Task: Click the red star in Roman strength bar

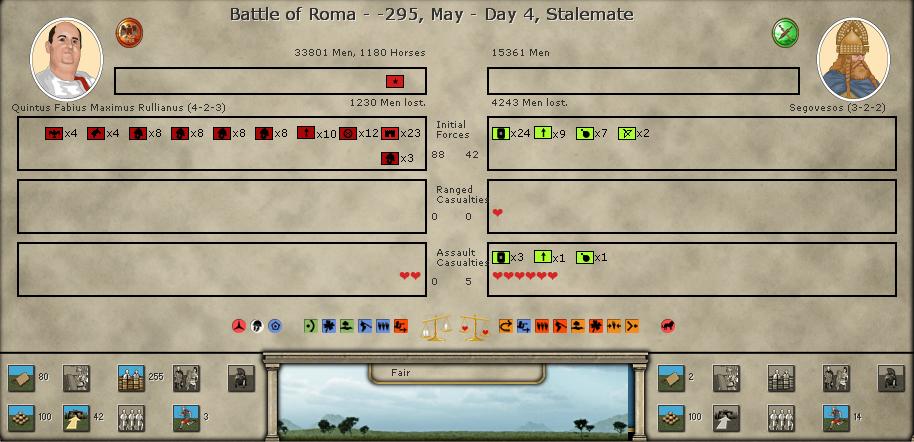Action: click(x=395, y=81)
